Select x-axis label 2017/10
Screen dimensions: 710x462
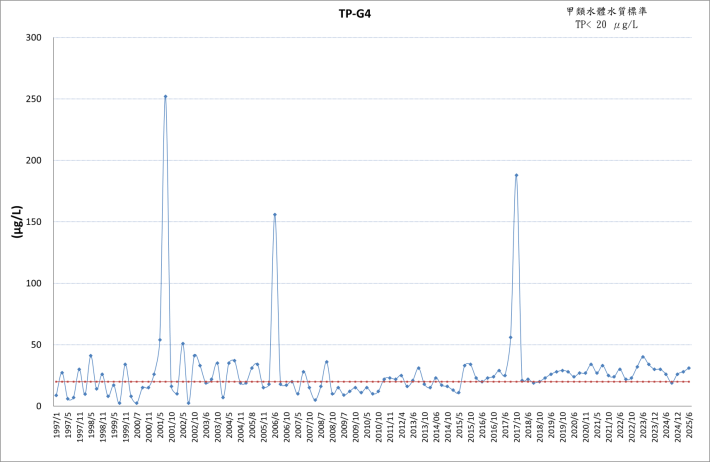(517, 427)
